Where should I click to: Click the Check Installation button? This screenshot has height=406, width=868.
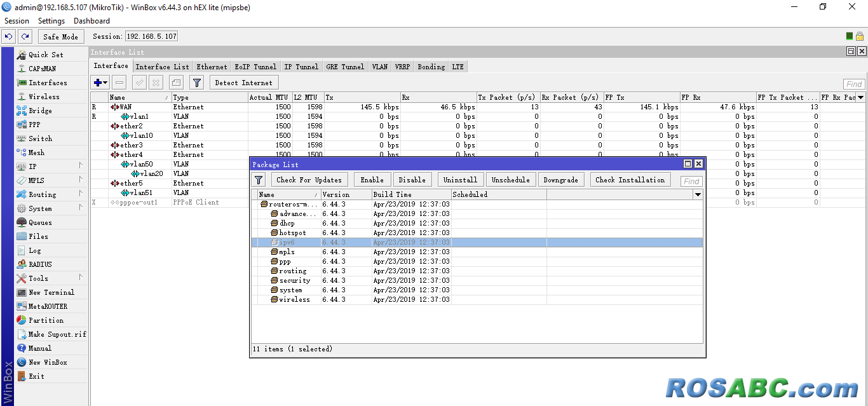pyautogui.click(x=630, y=180)
